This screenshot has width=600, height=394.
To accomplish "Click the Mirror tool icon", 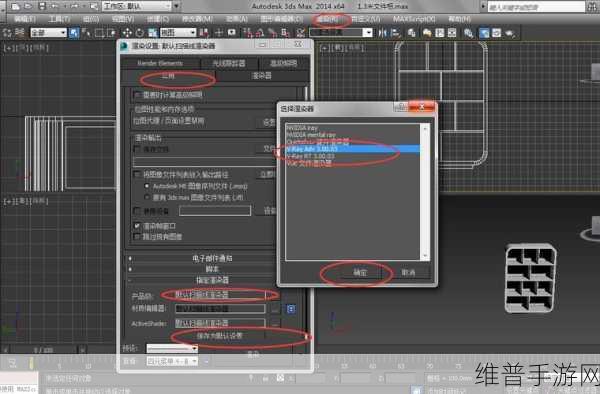I will pos(382,33).
